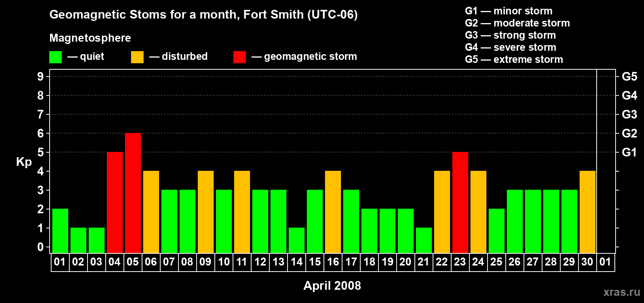Click the G1 label on right axis

[x=630, y=152]
